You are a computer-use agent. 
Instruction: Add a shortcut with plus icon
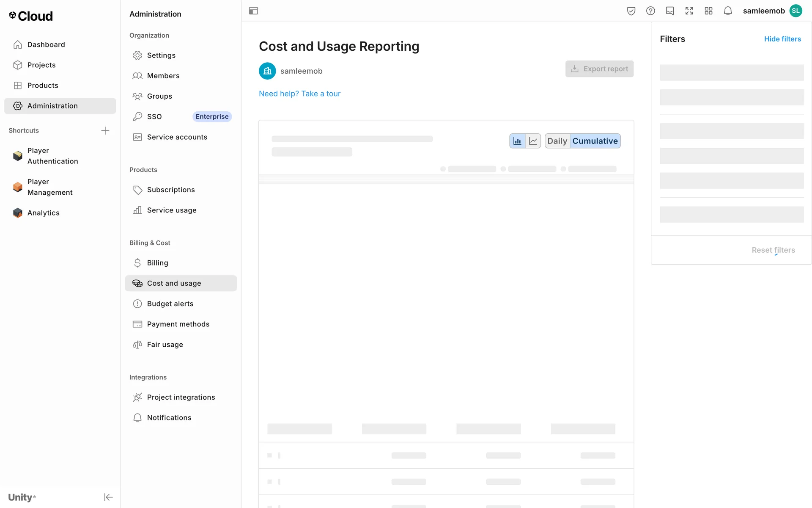105,130
